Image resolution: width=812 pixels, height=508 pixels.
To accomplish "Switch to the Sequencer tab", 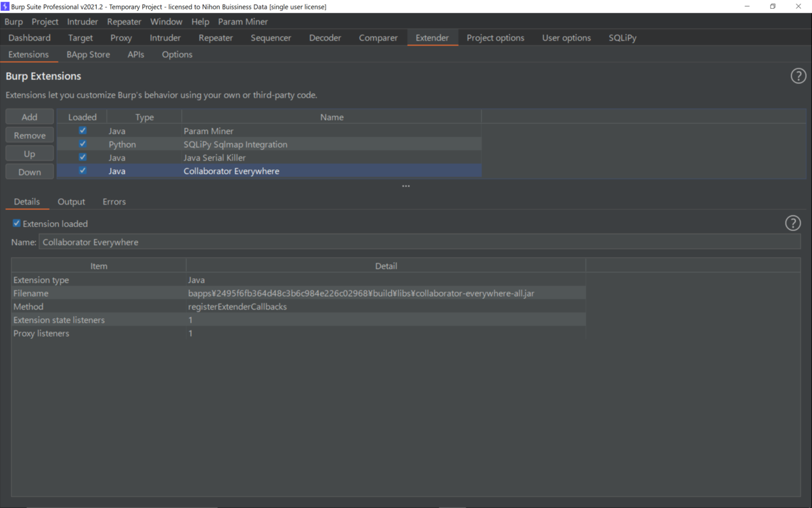I will [x=271, y=38].
